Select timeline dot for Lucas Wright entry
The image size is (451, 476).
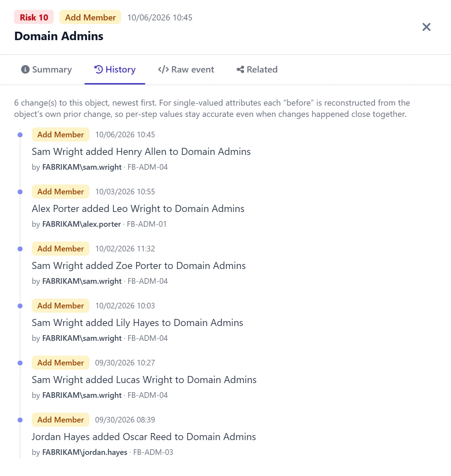(20, 363)
